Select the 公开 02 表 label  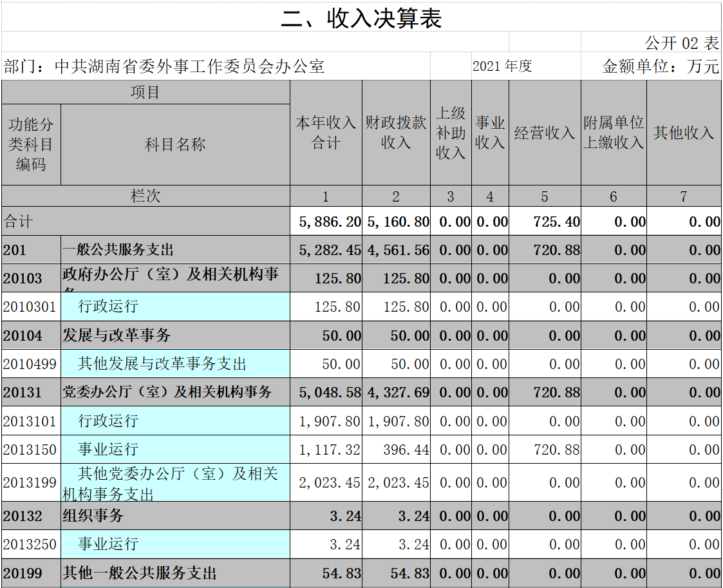click(682, 43)
